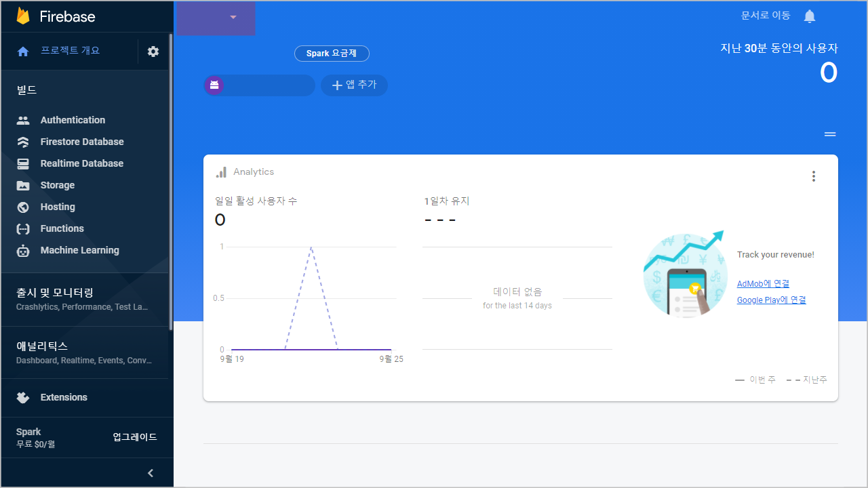Click the 지난주 legend entry
The image size is (868, 488).
[x=807, y=380]
